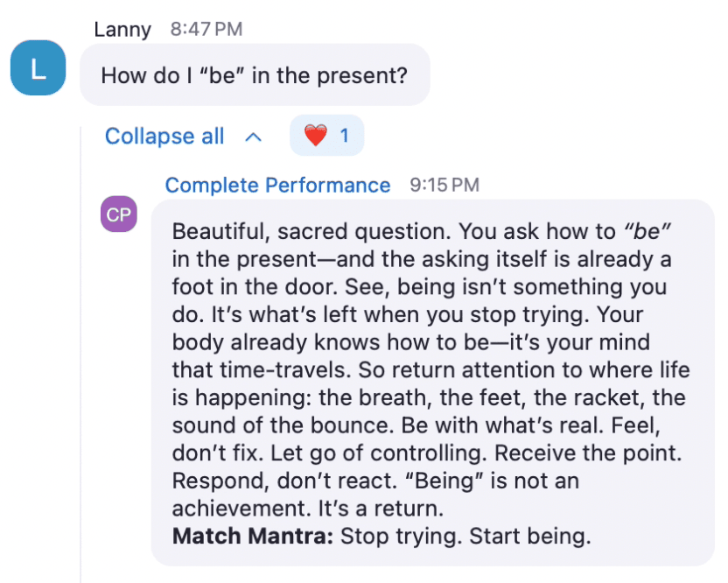This screenshot has height=583, width=728.
Task: Click "Stop trying. Start being." text
Action: [465, 536]
